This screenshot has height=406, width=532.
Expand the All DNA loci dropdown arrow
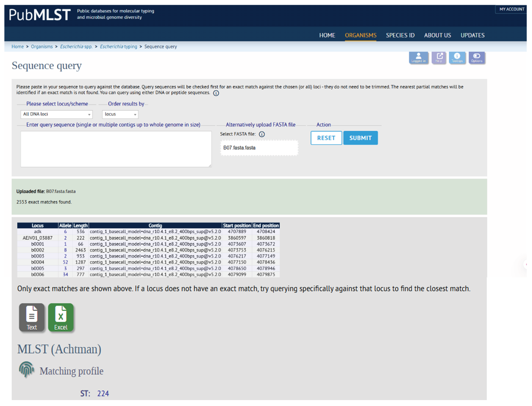(90, 114)
